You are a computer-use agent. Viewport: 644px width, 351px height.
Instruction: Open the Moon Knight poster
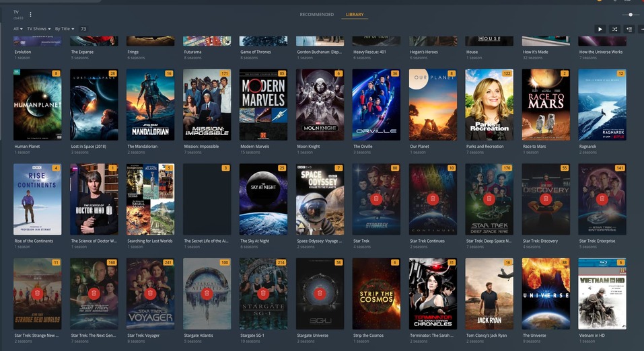320,105
